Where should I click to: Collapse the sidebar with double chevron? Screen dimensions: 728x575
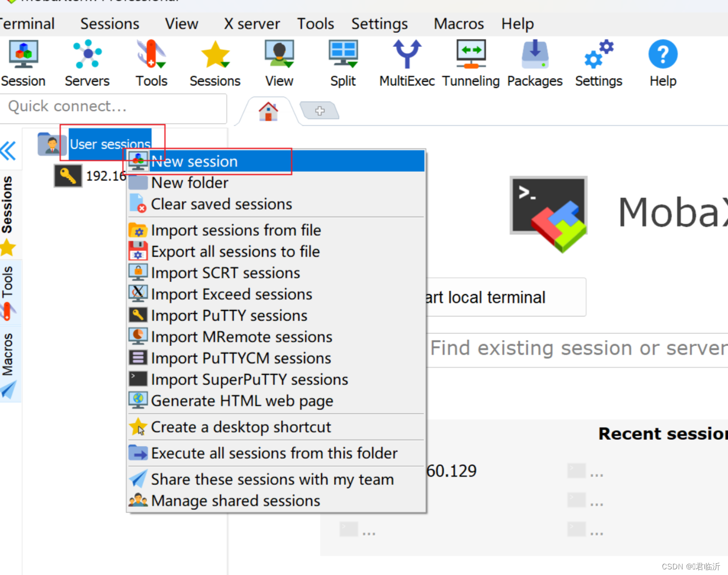click(8, 151)
